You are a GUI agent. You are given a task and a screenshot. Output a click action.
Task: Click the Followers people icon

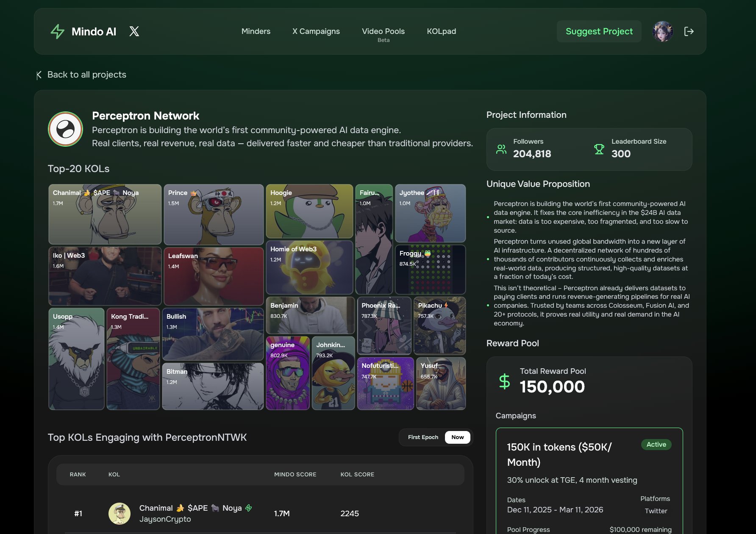click(x=501, y=149)
